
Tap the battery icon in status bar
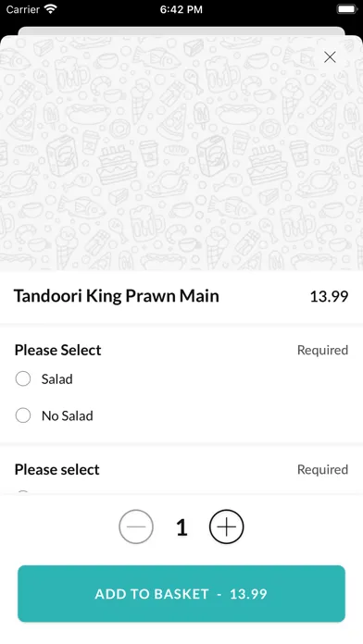(347, 9)
